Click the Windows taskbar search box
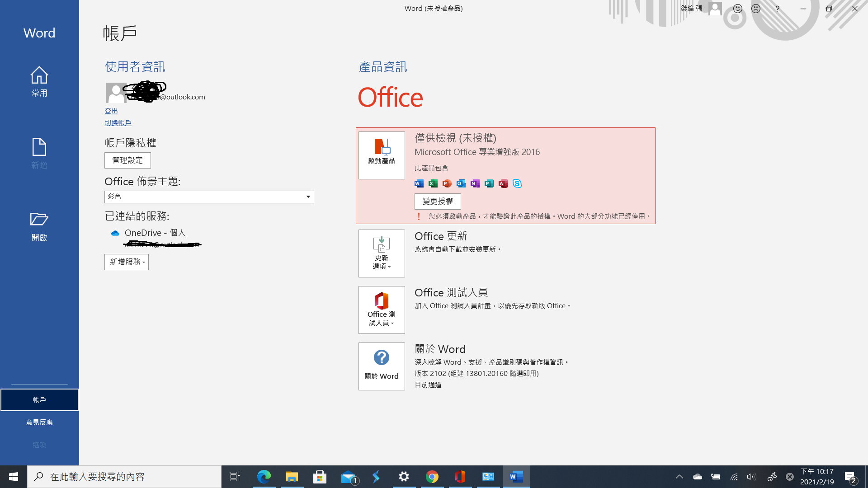This screenshot has height=488, width=868. point(124,477)
